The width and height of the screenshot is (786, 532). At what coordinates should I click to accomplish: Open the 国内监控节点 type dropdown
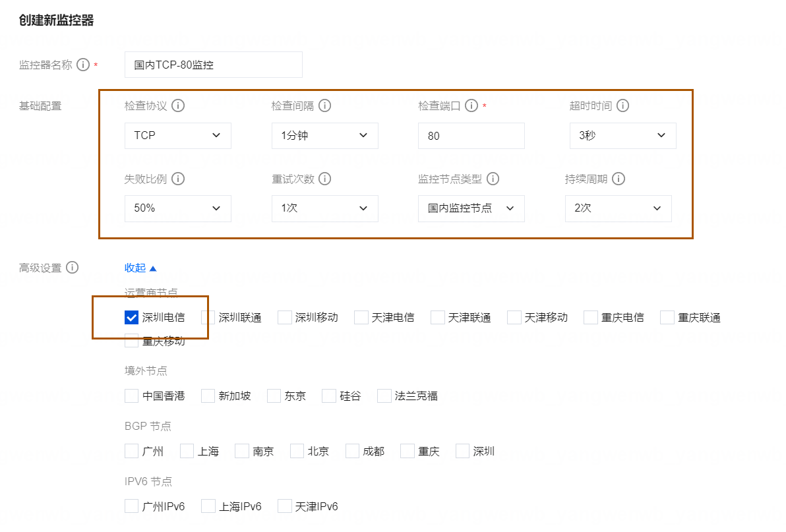pyautogui.click(x=471, y=208)
